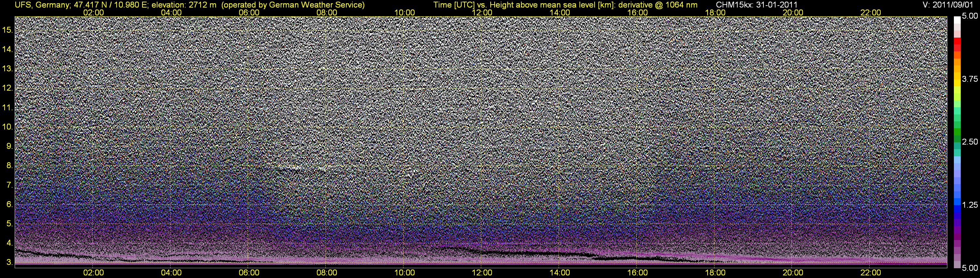Click the height axis label '13.'
The height and width of the screenshot is (278, 980).
point(8,69)
